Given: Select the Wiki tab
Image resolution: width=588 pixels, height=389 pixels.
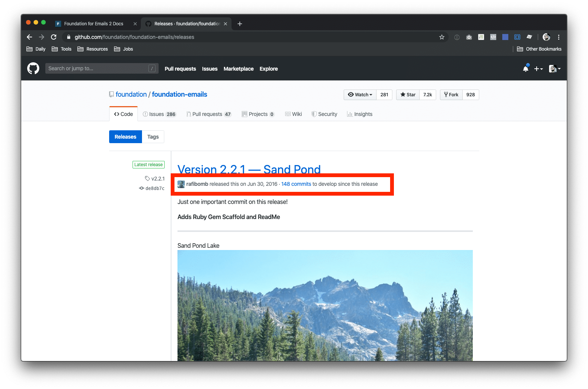Looking at the screenshot, I should pos(293,114).
